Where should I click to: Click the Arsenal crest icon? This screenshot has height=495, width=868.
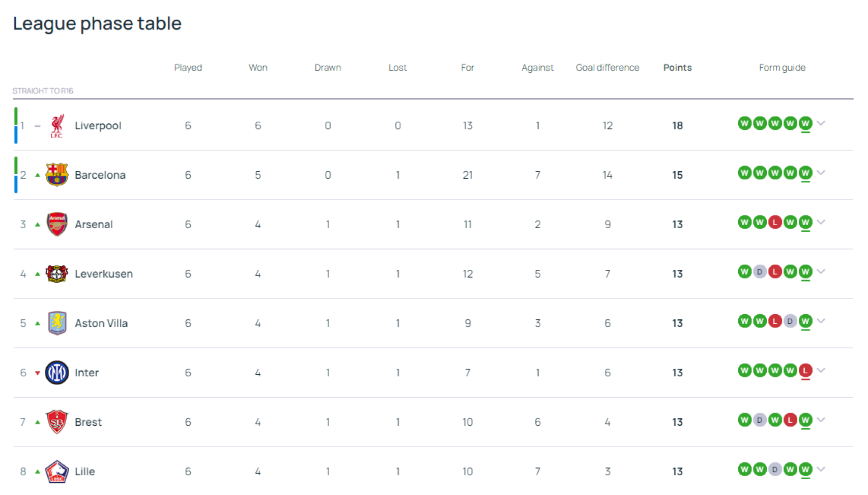click(57, 224)
